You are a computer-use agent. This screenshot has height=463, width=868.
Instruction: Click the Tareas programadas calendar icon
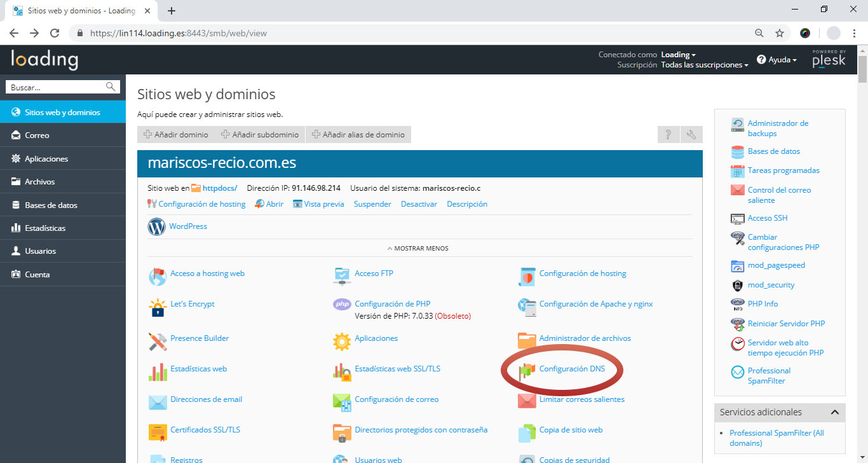[x=738, y=171]
